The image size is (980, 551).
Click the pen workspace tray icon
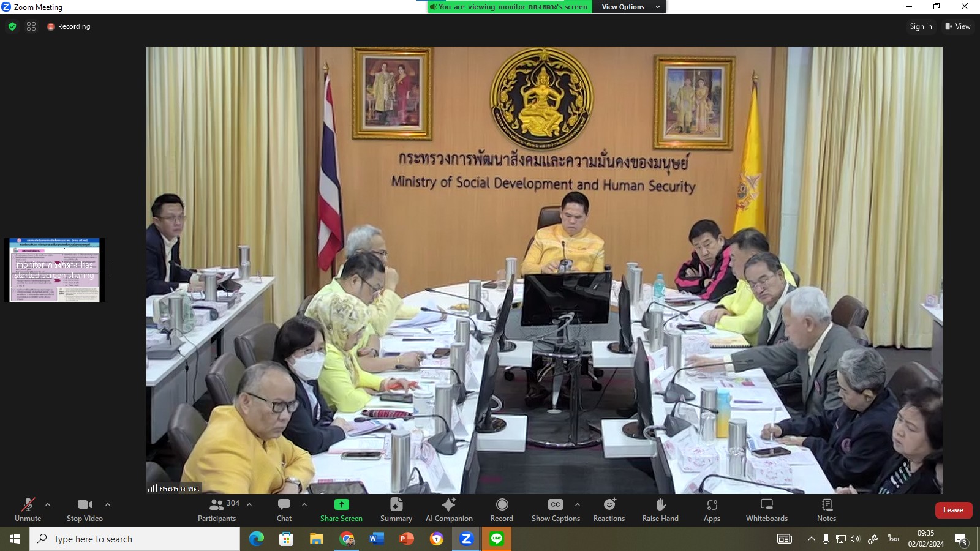click(873, 539)
